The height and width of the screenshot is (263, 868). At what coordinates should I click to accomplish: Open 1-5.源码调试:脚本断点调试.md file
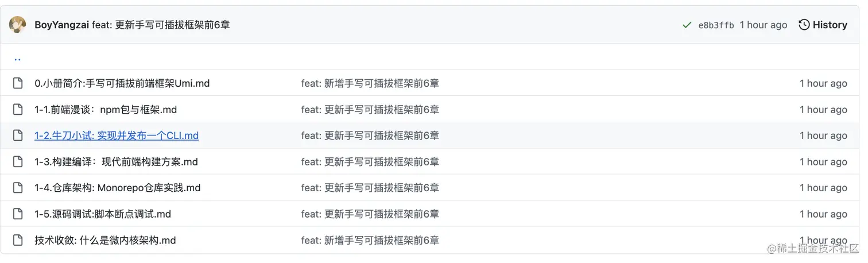(x=103, y=214)
